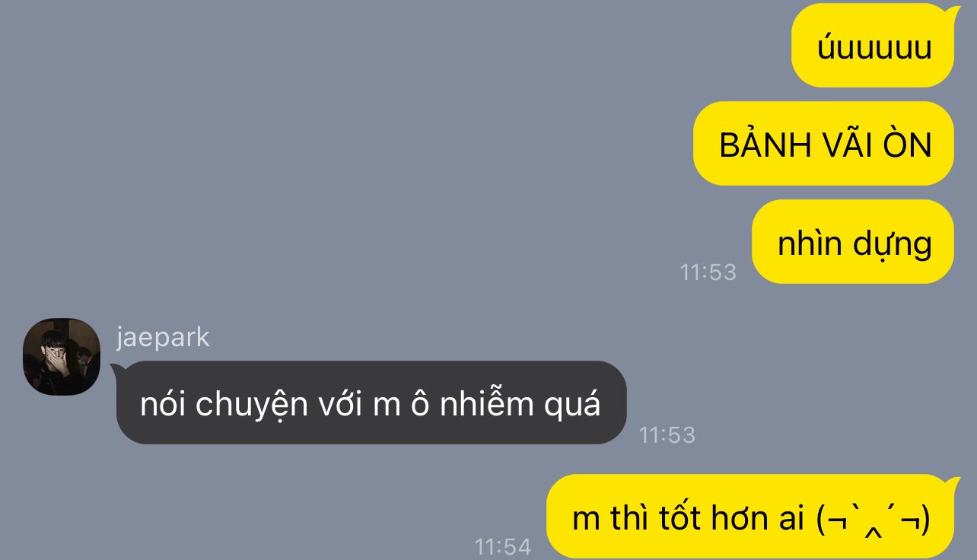Viewport: 977px width, 560px height.
Task: Select the "nhìn dựng" message bubble
Action: [852, 242]
